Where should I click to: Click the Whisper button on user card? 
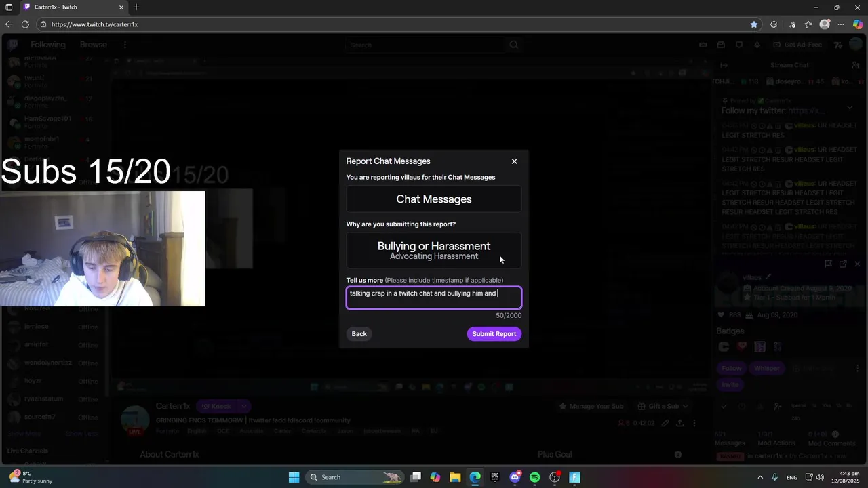click(x=767, y=368)
